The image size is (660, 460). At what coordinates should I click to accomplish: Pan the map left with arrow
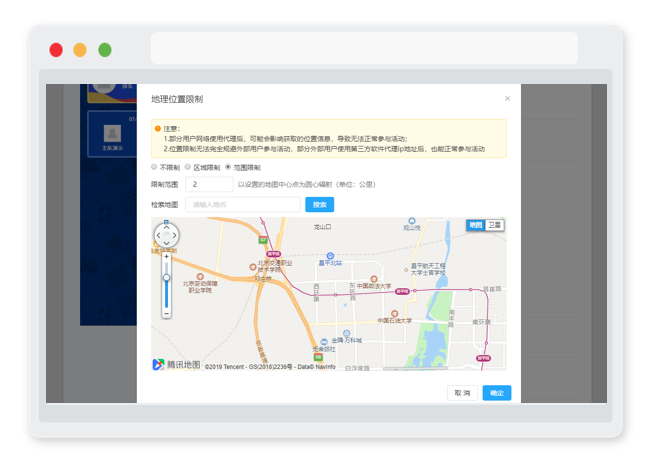point(159,236)
